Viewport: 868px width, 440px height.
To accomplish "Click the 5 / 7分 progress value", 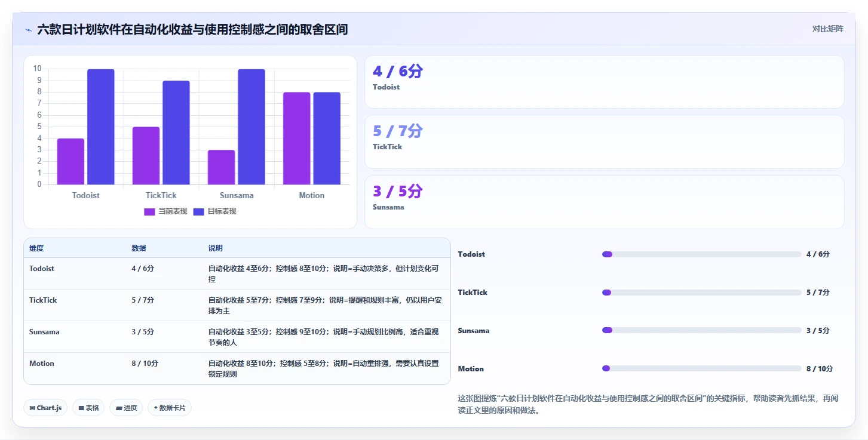I will click(818, 293).
